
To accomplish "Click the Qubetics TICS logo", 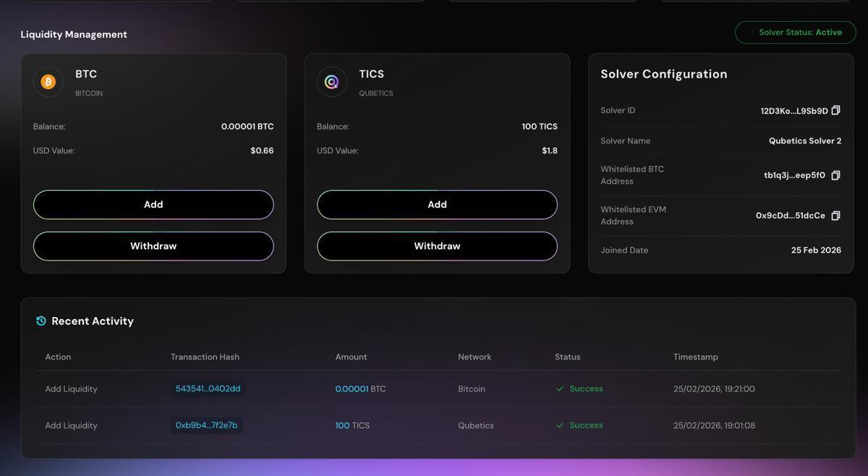I will click(332, 82).
